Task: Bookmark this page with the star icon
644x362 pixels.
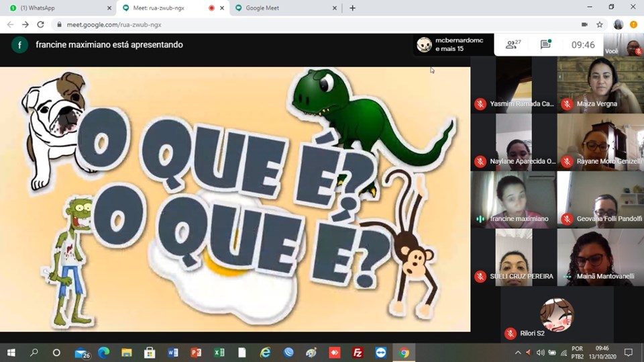Action: point(600,24)
